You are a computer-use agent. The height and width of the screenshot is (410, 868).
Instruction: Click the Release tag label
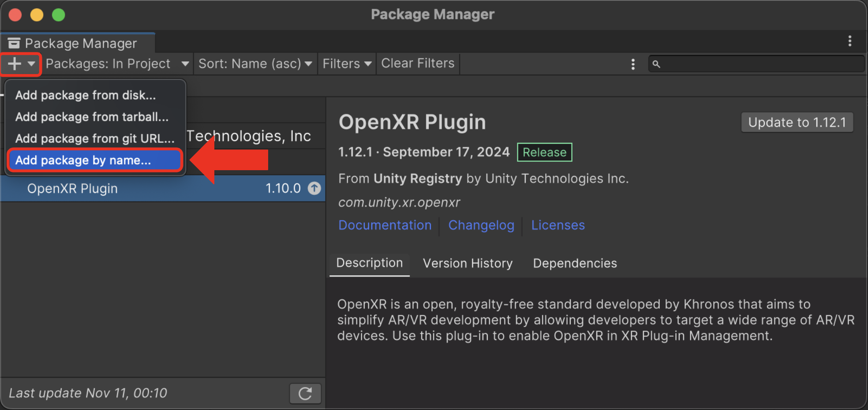(x=545, y=152)
